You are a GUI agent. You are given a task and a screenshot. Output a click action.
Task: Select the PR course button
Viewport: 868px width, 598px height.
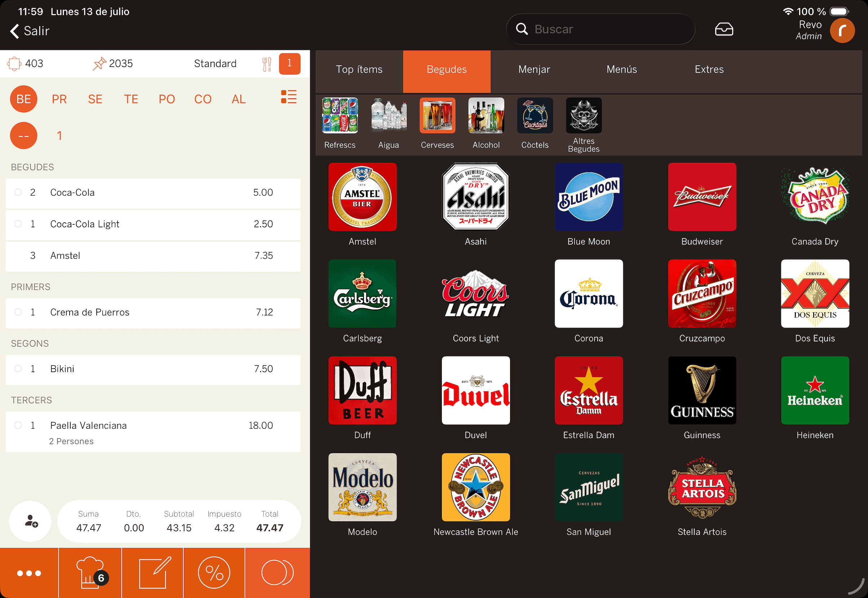(x=59, y=99)
